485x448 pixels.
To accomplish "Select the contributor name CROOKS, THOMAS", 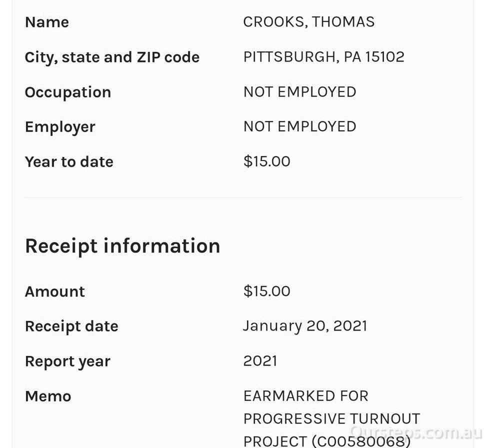I will point(308,22).
